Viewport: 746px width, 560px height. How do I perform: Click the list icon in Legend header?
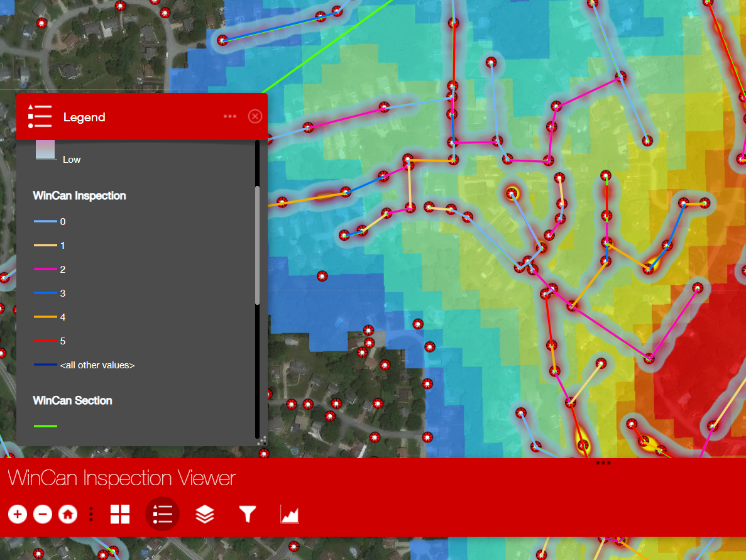pos(40,117)
